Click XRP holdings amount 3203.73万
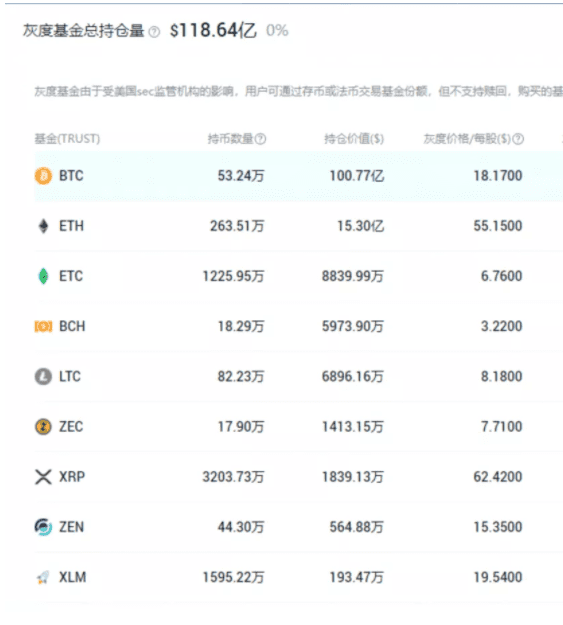563x625 pixels. [x=233, y=477]
